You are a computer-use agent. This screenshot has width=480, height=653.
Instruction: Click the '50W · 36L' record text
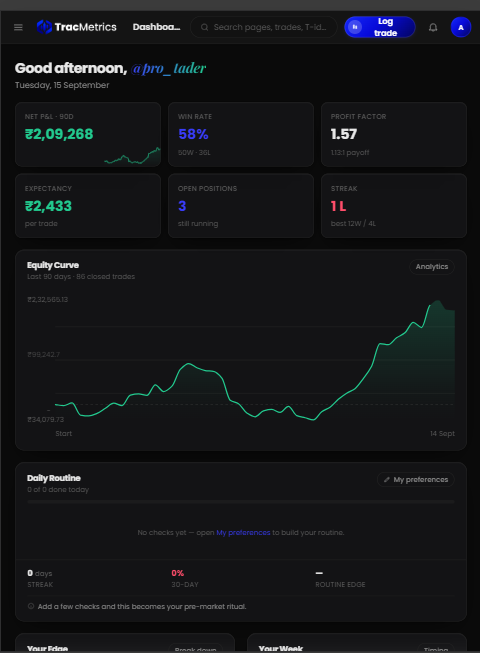(x=194, y=152)
